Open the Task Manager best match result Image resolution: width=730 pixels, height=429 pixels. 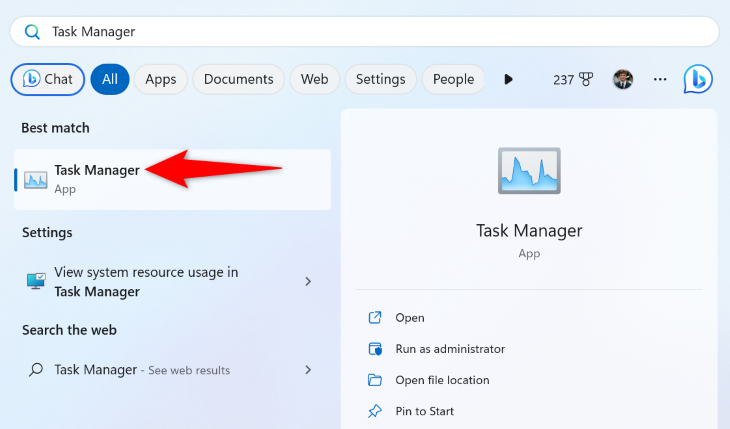click(97, 179)
